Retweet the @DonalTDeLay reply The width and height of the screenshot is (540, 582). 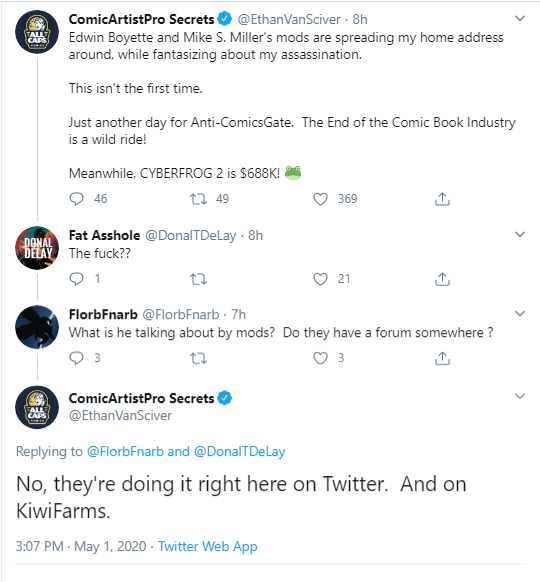point(198,279)
